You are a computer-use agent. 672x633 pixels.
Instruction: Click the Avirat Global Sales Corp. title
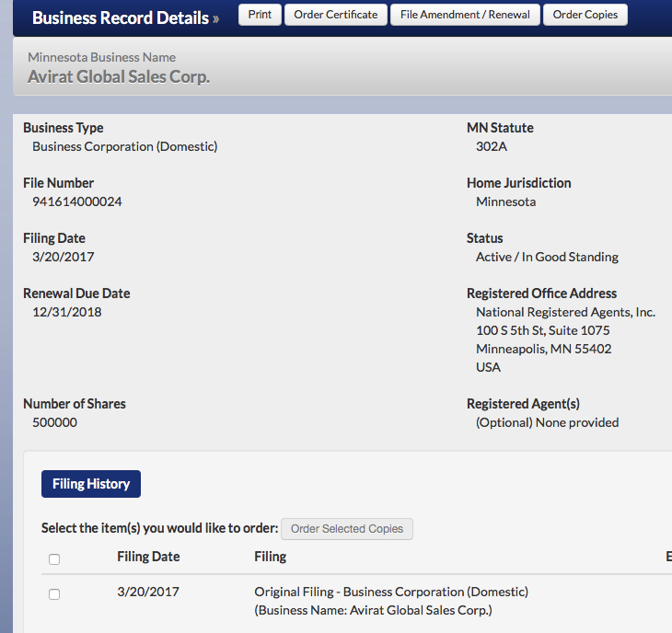(x=119, y=76)
